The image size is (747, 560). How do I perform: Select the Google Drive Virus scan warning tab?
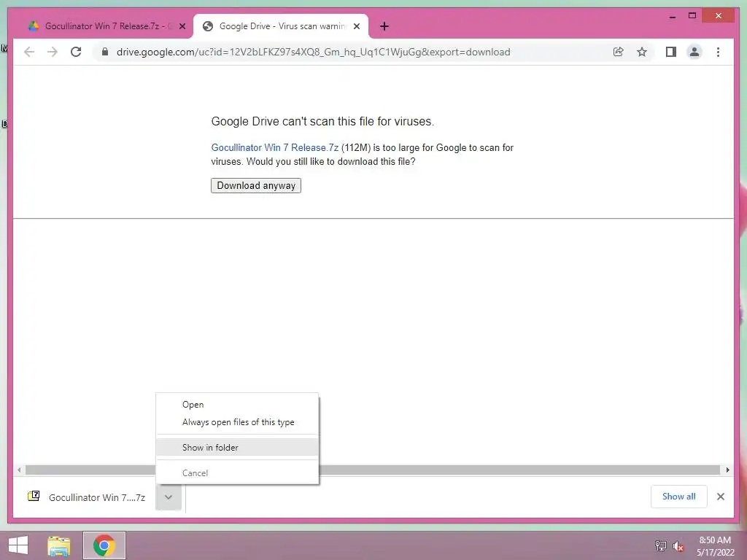(x=281, y=26)
